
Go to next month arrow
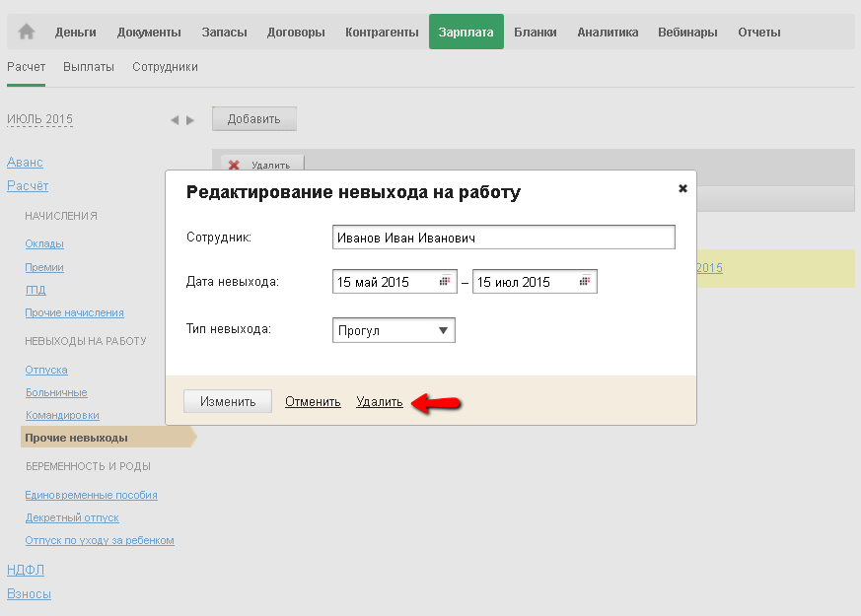tap(190, 120)
